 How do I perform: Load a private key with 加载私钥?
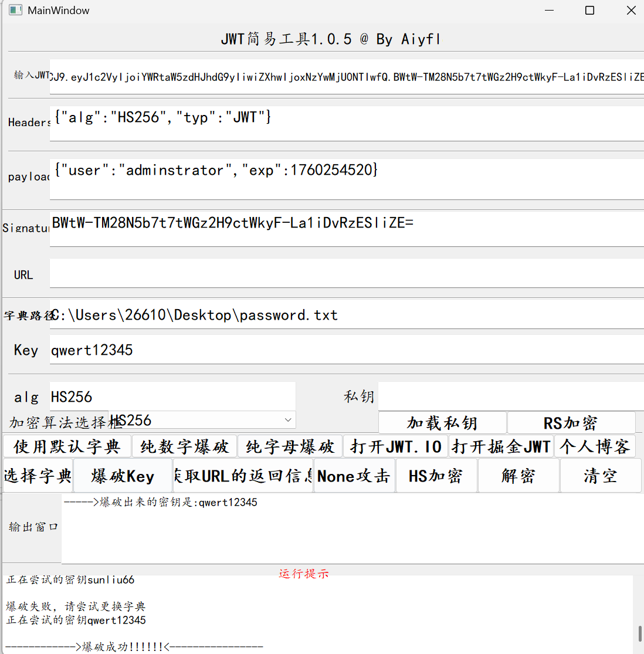pyautogui.click(x=442, y=423)
